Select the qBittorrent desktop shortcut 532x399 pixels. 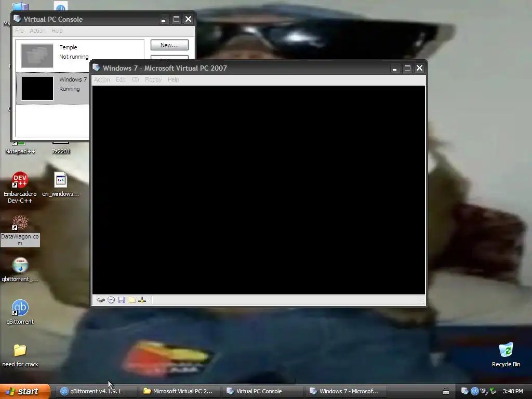pyautogui.click(x=20, y=312)
